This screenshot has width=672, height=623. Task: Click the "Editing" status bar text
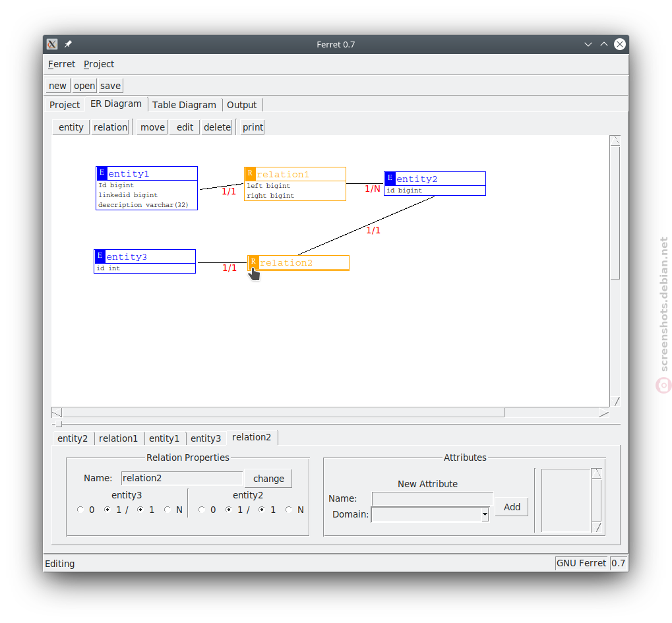(x=59, y=564)
